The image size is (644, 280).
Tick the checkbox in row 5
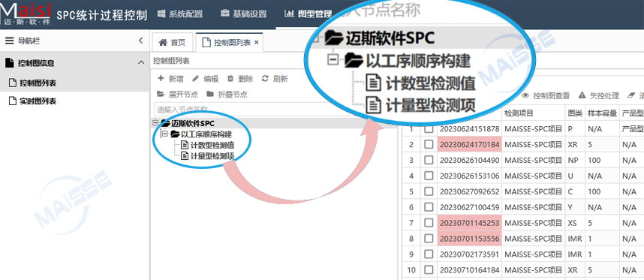(429, 191)
